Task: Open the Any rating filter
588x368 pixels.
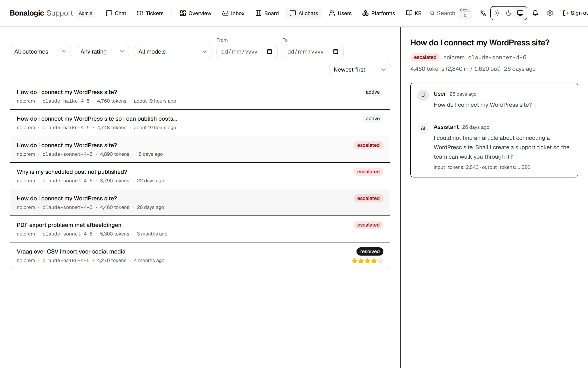Action: tap(102, 52)
